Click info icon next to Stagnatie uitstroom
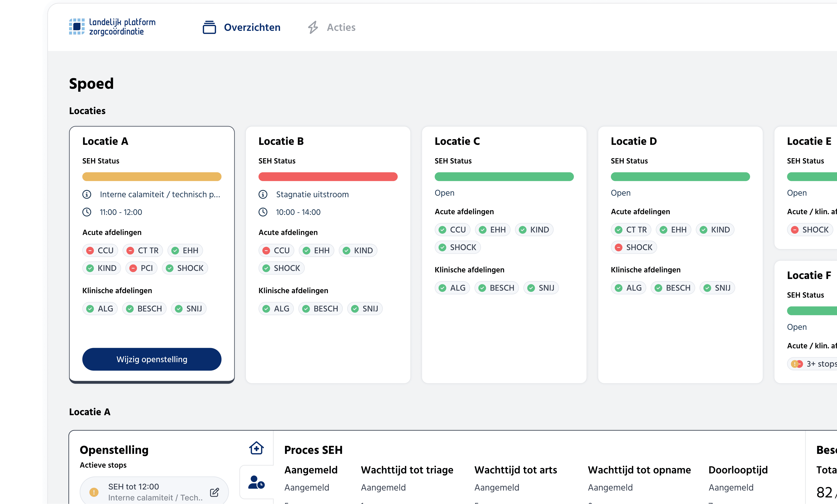837x504 pixels. pos(263,194)
